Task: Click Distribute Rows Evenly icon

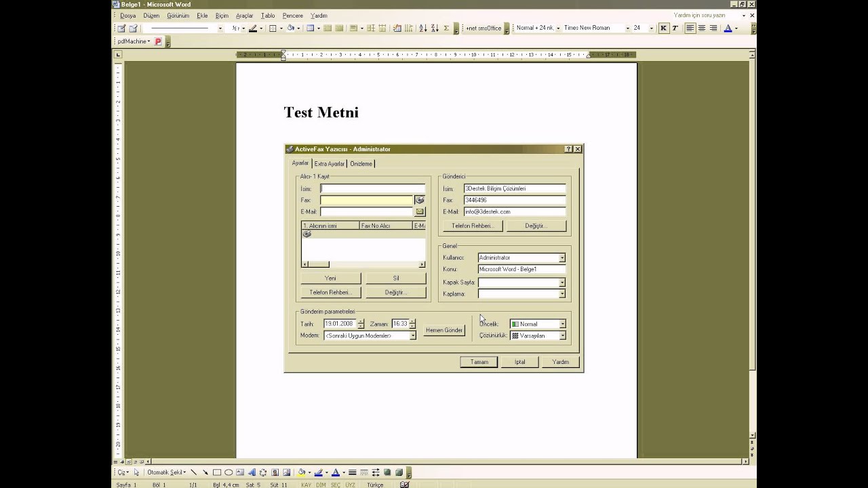Action: 371,28
